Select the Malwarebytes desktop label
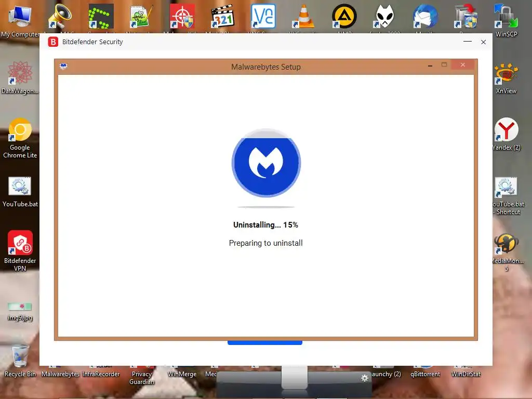Image resolution: width=532 pixels, height=399 pixels. point(60,374)
